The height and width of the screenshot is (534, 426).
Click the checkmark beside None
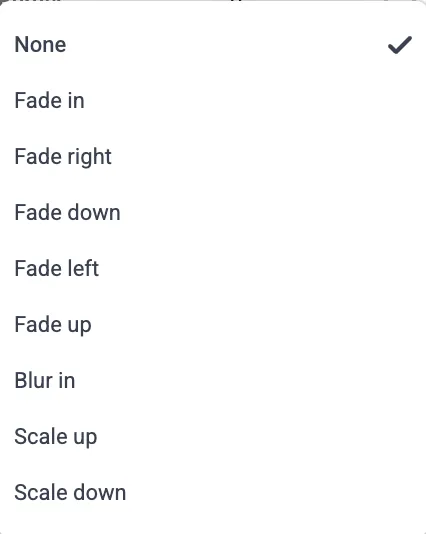(x=400, y=45)
